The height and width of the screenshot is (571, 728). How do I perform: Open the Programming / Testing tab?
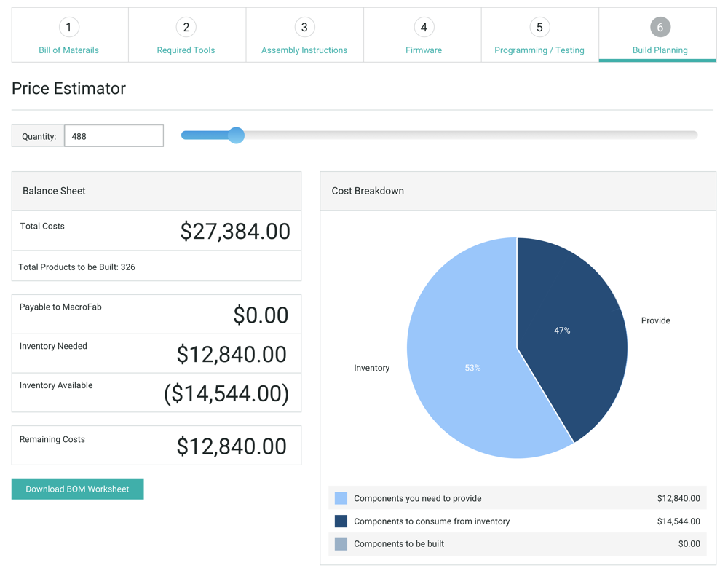[x=539, y=50]
